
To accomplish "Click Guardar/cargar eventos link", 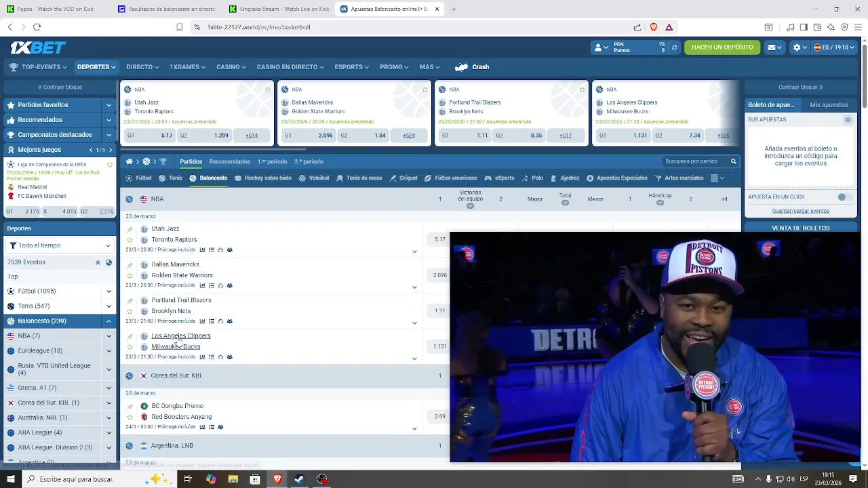I will click(801, 211).
